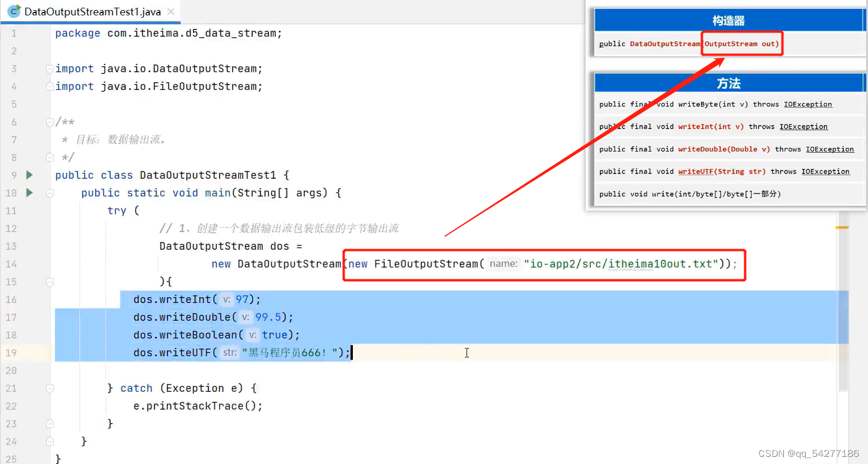
Task: Click IOException link in the writeByte row
Action: pos(808,104)
